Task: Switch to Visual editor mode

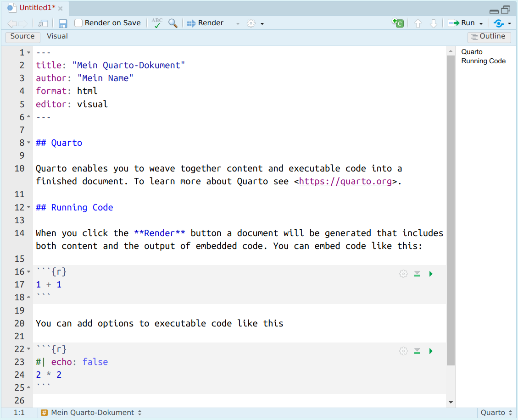Action: 57,36
